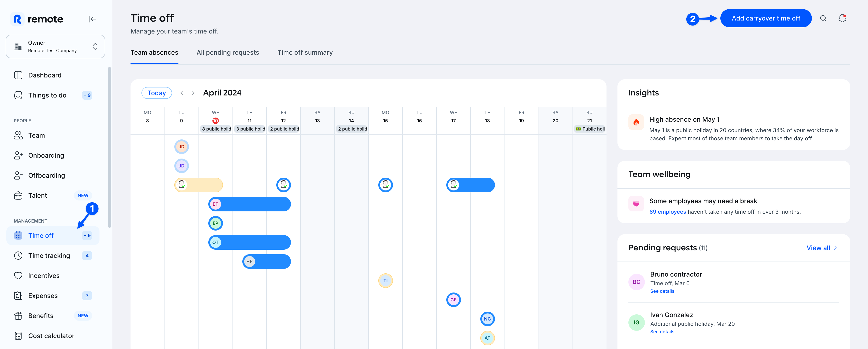Go to the previous month arrow
Viewport: 868px width, 349px height.
click(182, 93)
